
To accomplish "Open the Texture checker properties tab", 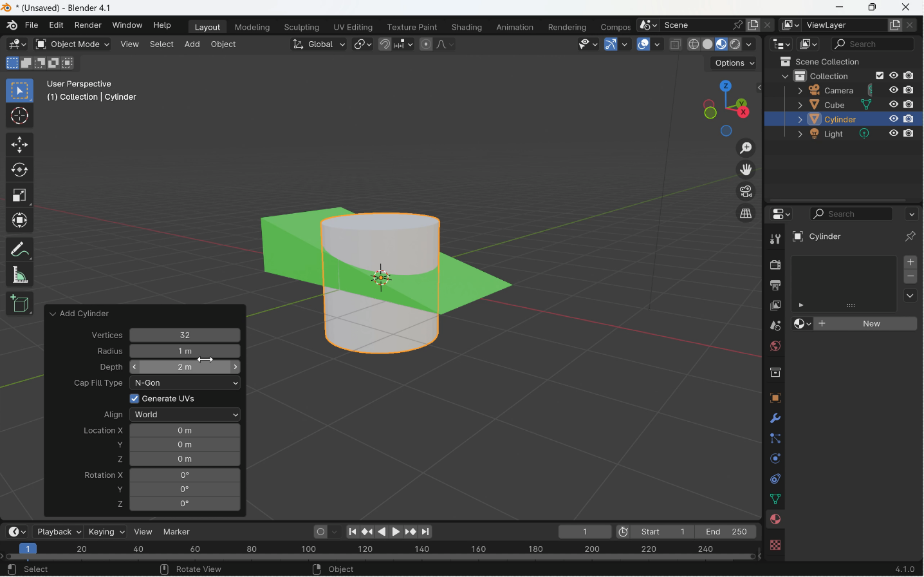I will coord(775,545).
